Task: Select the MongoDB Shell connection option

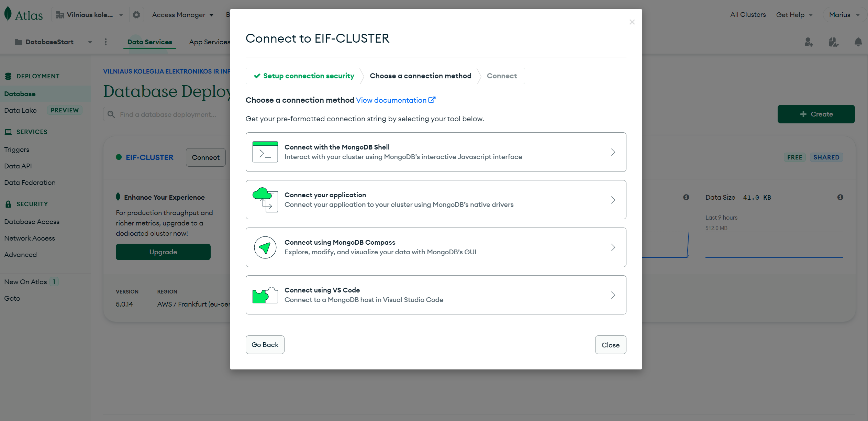Action: [x=436, y=152]
